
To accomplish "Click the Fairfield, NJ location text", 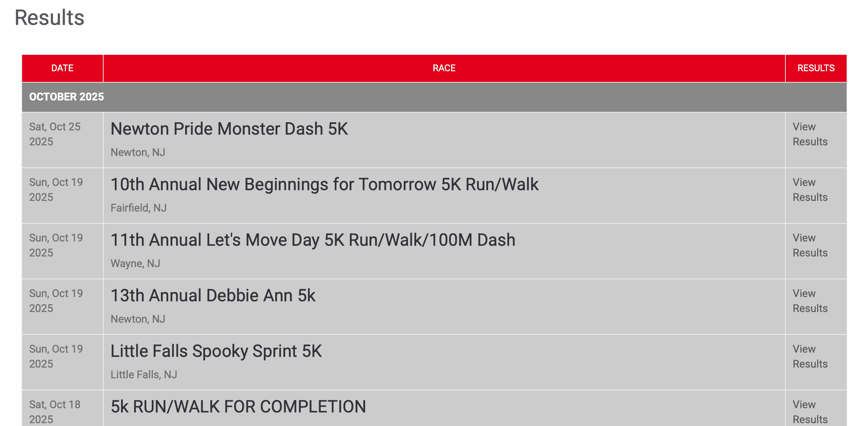I will tap(138, 208).
